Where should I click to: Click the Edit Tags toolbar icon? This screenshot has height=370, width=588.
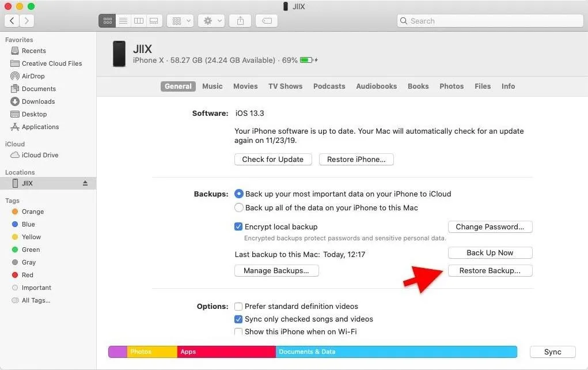point(267,21)
